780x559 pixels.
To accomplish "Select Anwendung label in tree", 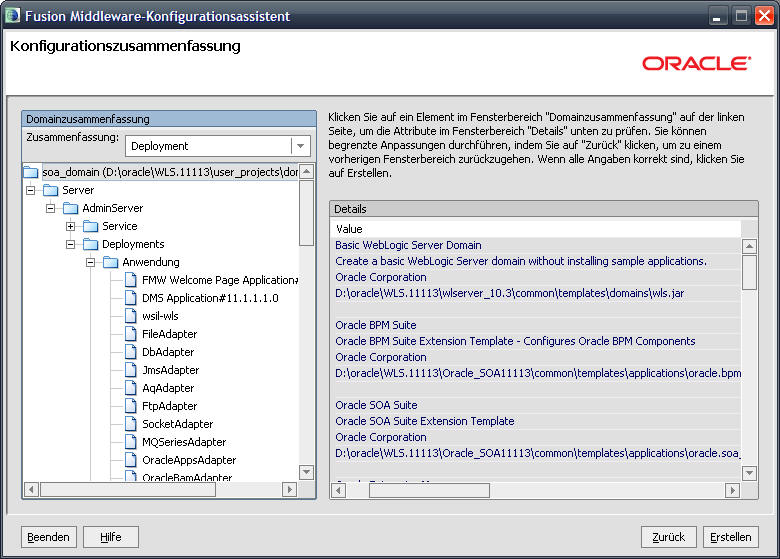I will [151, 262].
